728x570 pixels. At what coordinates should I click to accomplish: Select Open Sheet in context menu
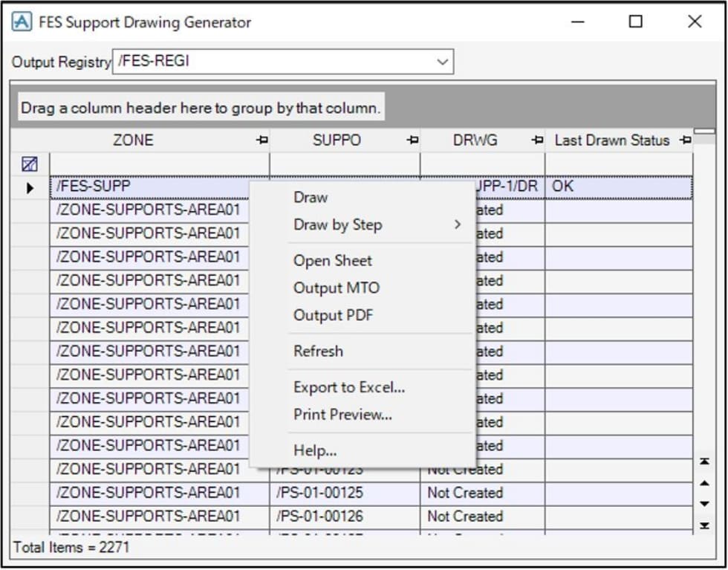[333, 261]
